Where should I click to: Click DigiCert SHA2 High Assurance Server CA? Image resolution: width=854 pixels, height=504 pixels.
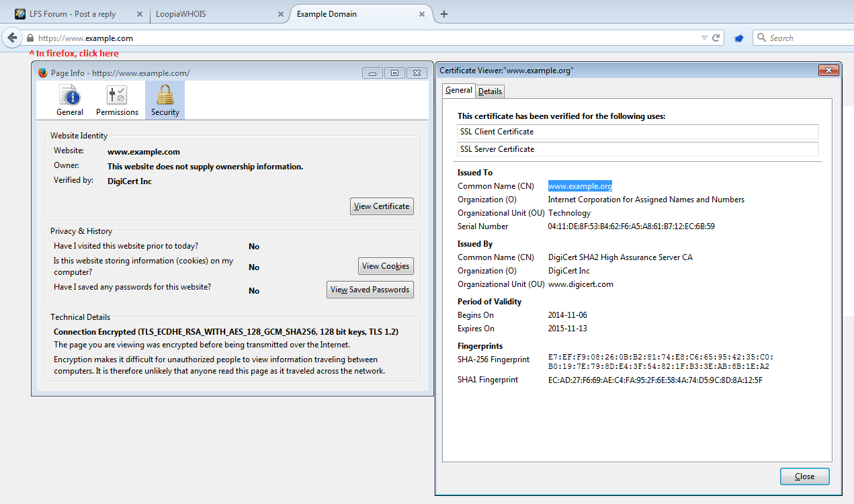(x=620, y=257)
